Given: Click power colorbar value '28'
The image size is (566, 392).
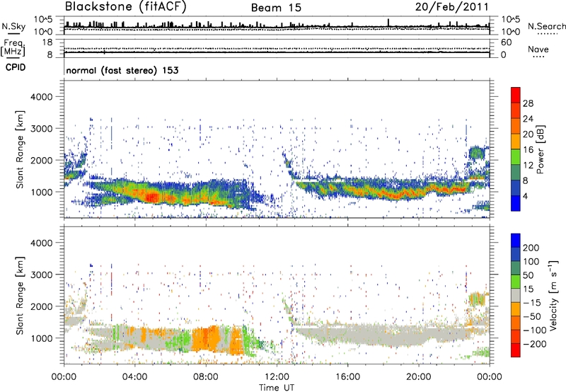Looking at the screenshot, I should [x=528, y=103].
